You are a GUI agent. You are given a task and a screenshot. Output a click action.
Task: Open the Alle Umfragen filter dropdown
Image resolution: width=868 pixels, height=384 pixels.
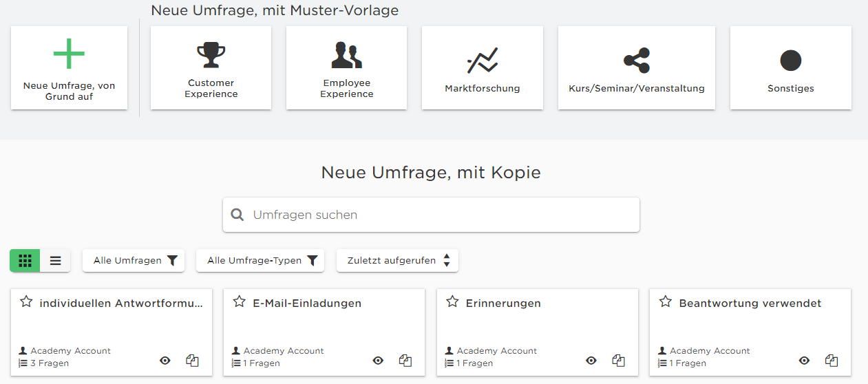pyautogui.click(x=134, y=261)
